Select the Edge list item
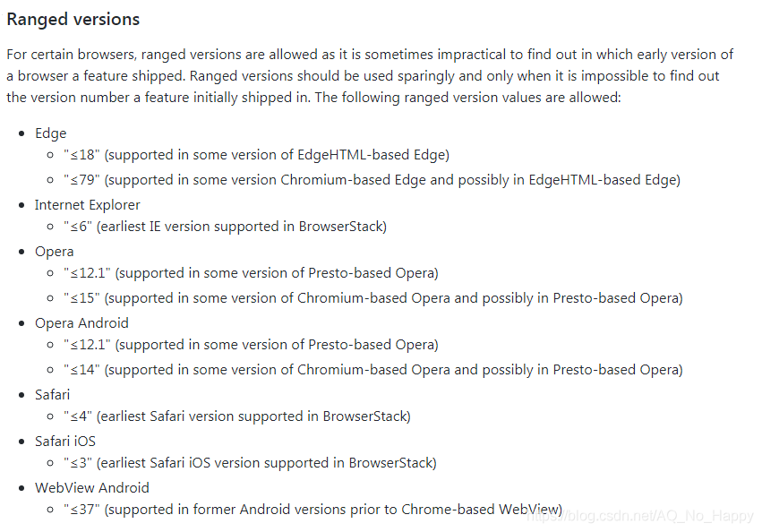 point(50,133)
